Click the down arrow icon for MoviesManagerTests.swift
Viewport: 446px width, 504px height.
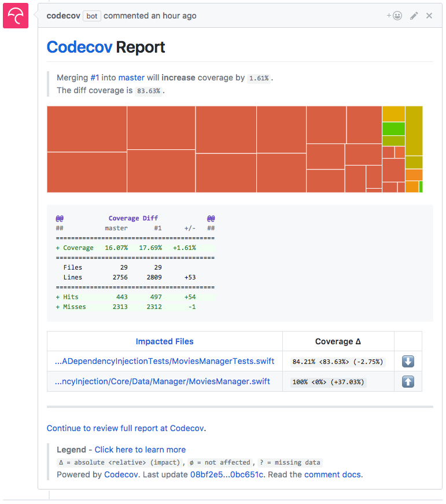click(408, 362)
